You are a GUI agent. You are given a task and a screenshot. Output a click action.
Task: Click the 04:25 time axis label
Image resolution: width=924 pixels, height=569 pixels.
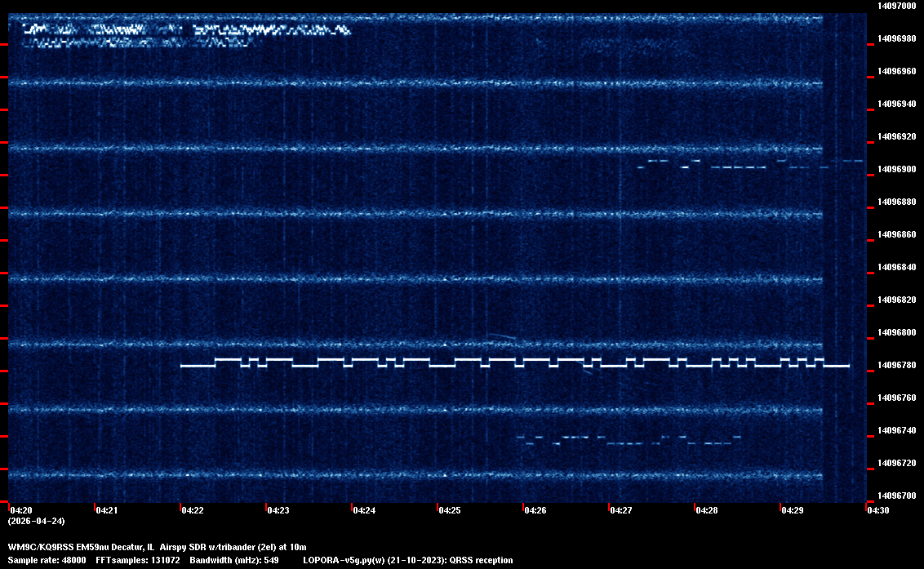(x=449, y=511)
